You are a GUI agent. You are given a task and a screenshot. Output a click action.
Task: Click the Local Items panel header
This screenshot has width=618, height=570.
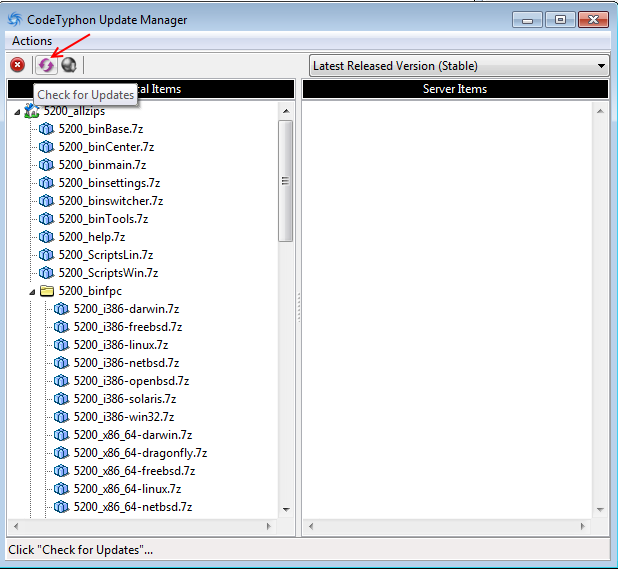click(151, 89)
